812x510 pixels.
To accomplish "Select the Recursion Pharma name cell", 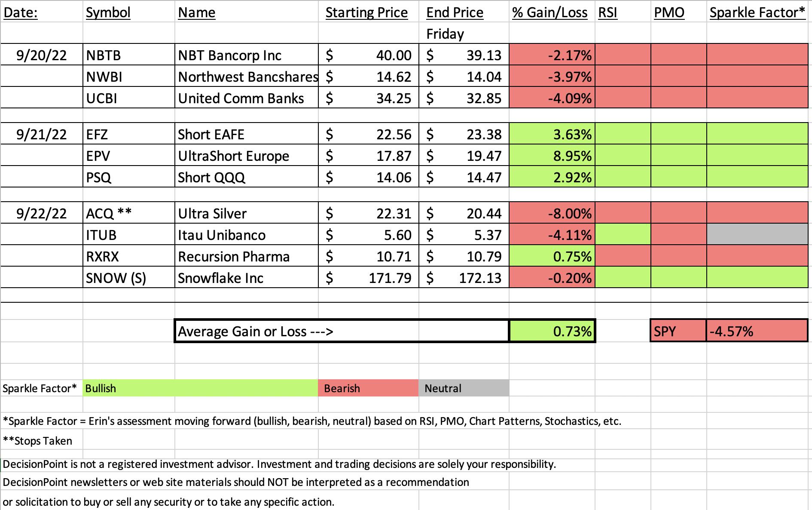I will click(247, 256).
